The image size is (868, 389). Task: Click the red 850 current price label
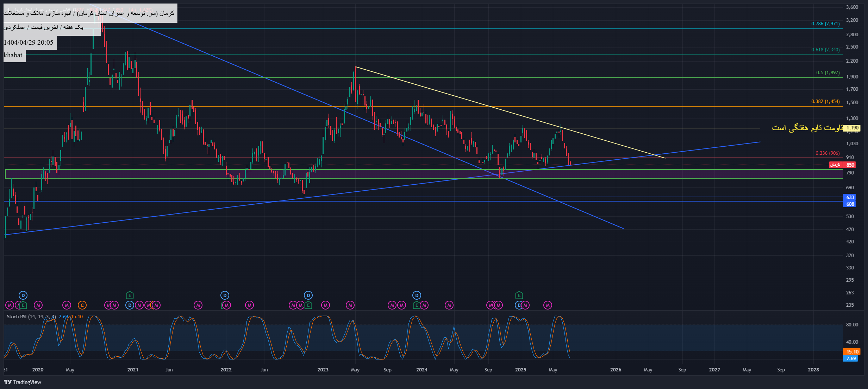click(x=850, y=165)
